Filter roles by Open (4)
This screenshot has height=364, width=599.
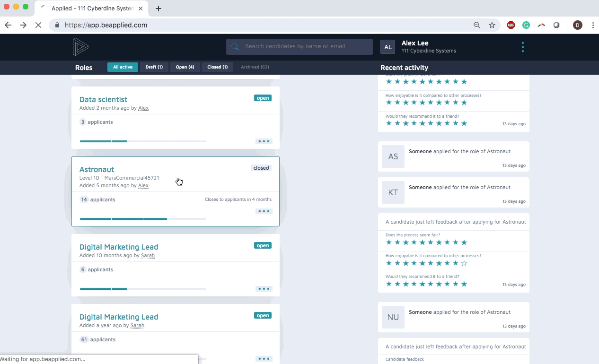pos(185,67)
